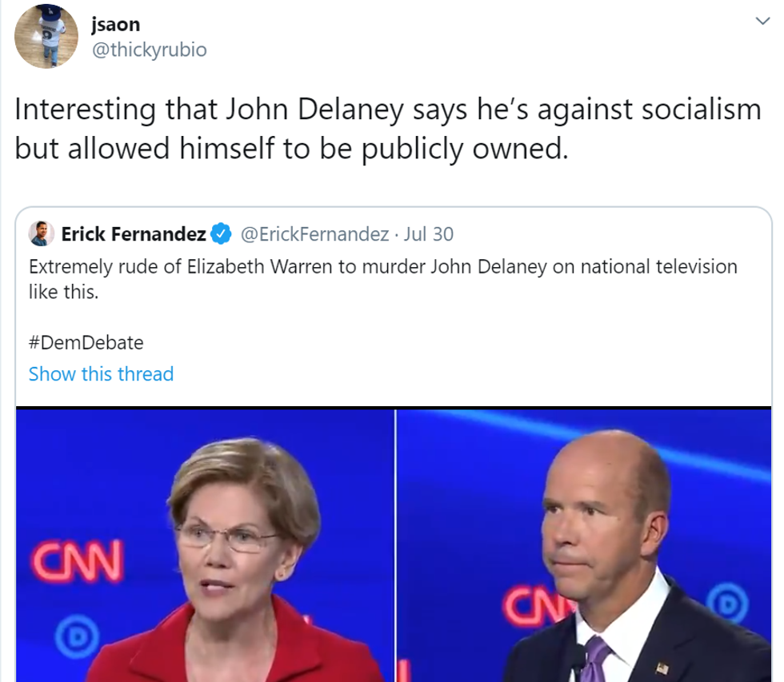Open the tweet options chevron menu
This screenshot has width=784, height=682.
tap(763, 22)
